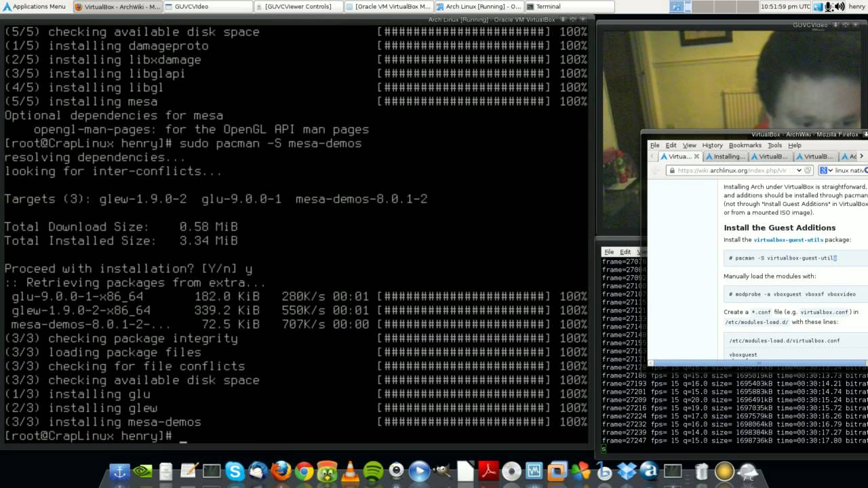Open the search engine selector dropdown
868x488 pixels.
point(827,170)
